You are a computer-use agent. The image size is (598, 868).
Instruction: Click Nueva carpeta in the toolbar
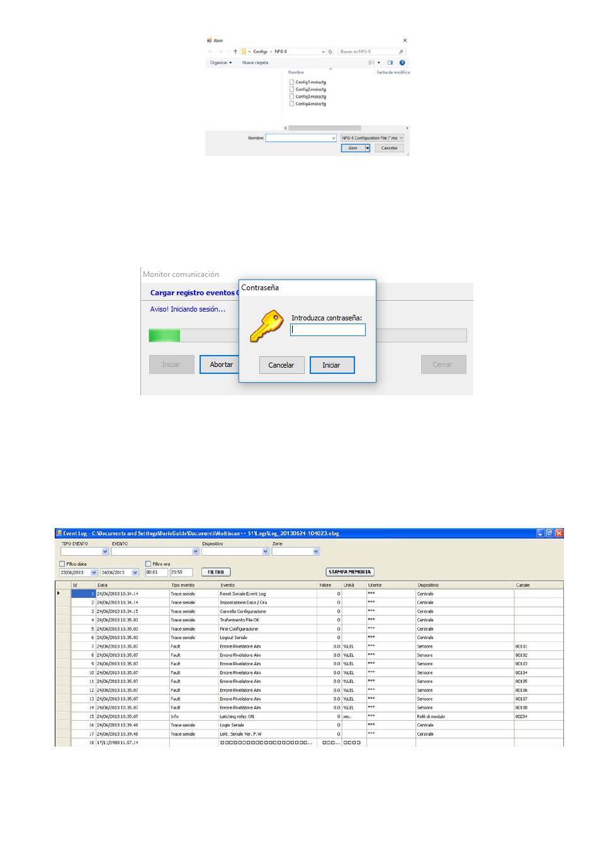click(x=255, y=62)
